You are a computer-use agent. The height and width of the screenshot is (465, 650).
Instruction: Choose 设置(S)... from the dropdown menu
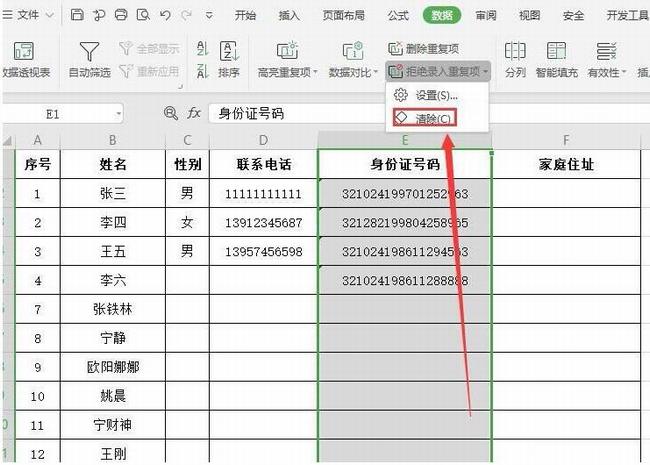[437, 95]
